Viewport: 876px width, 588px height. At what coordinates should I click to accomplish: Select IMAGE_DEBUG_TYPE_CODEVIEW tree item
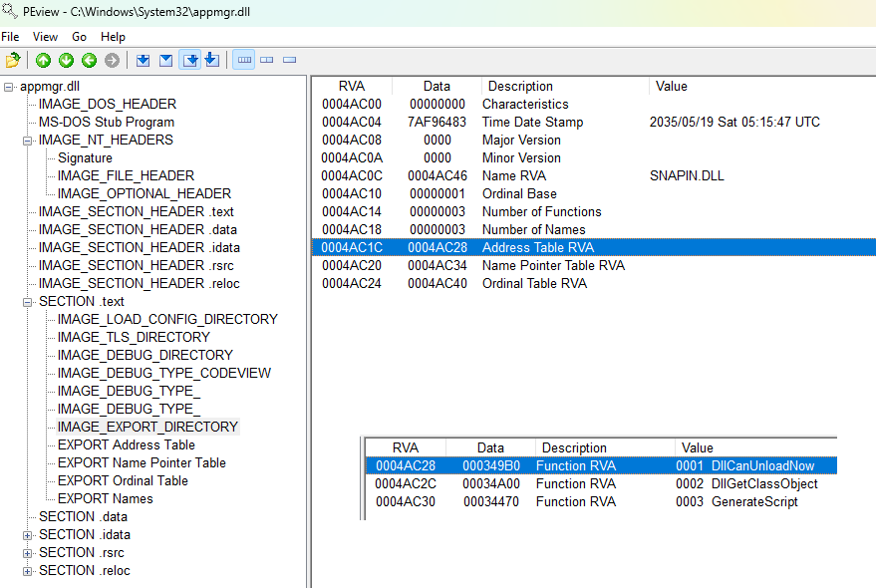pos(164,373)
